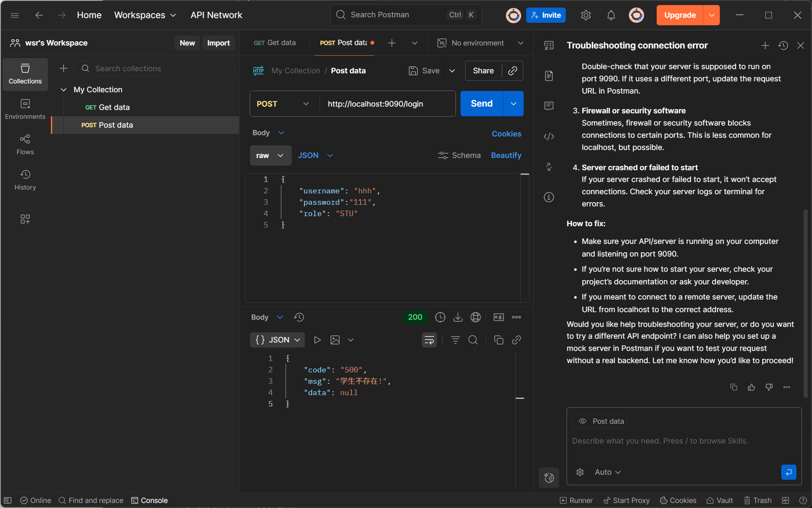Toggle Post data context eye chip

(600, 421)
